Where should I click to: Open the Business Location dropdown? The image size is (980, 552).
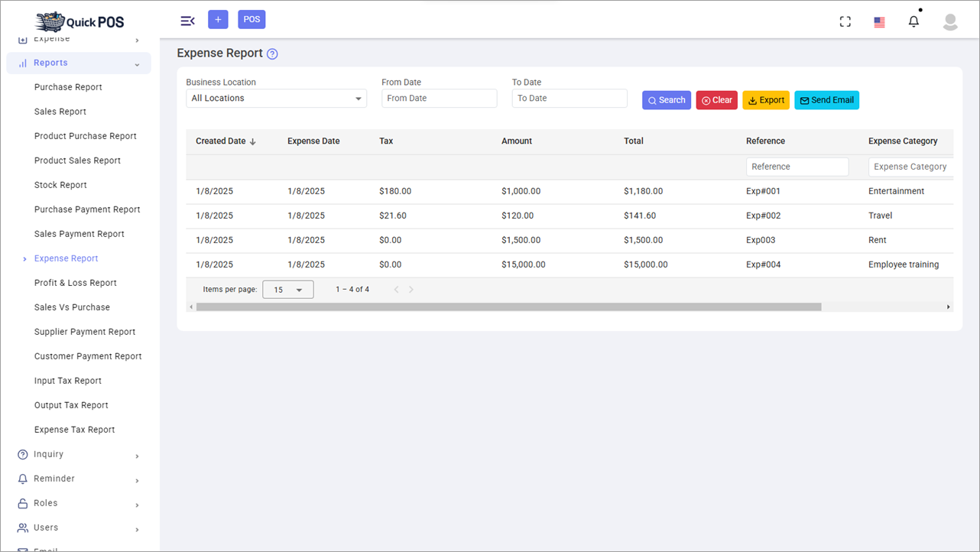(276, 98)
